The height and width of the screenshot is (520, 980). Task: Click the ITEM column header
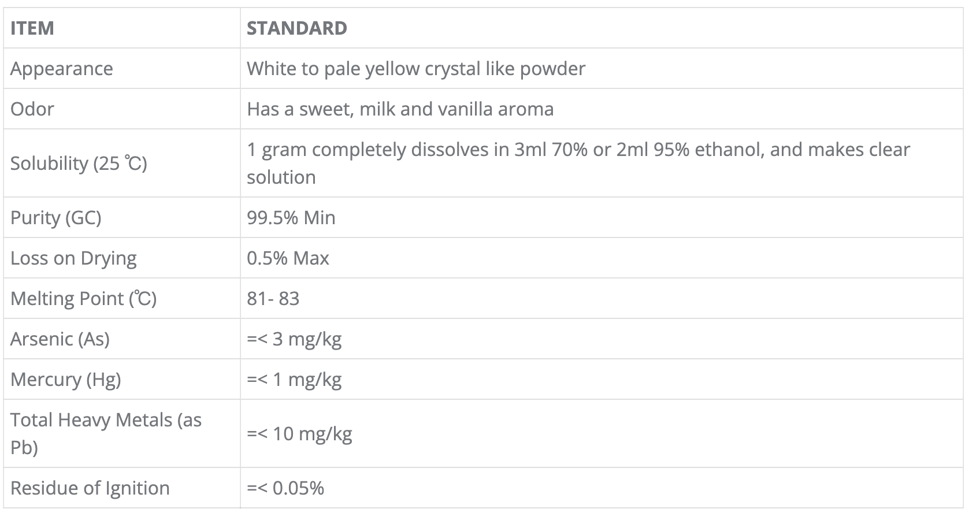[32, 28]
